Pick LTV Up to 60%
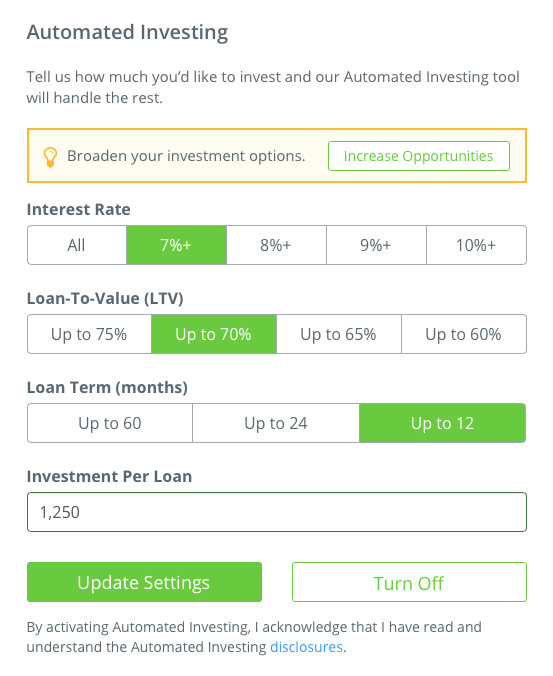The width and height of the screenshot is (553, 676). (x=464, y=334)
